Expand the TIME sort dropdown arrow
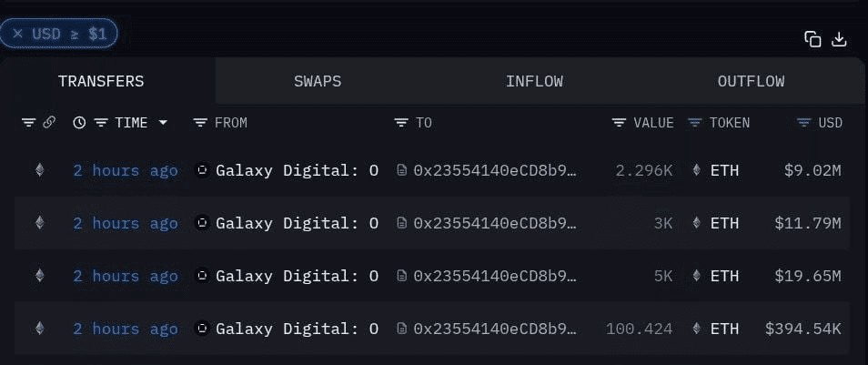Image resolution: width=868 pixels, height=365 pixels. [x=163, y=123]
